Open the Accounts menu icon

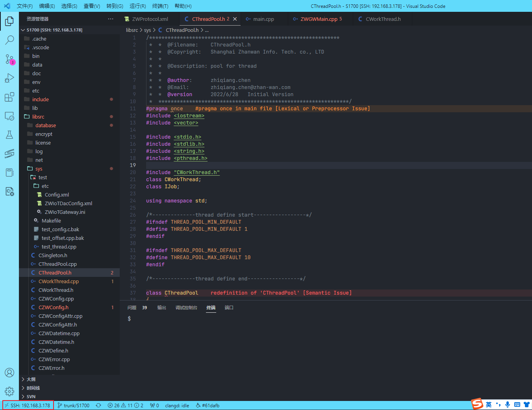9,373
